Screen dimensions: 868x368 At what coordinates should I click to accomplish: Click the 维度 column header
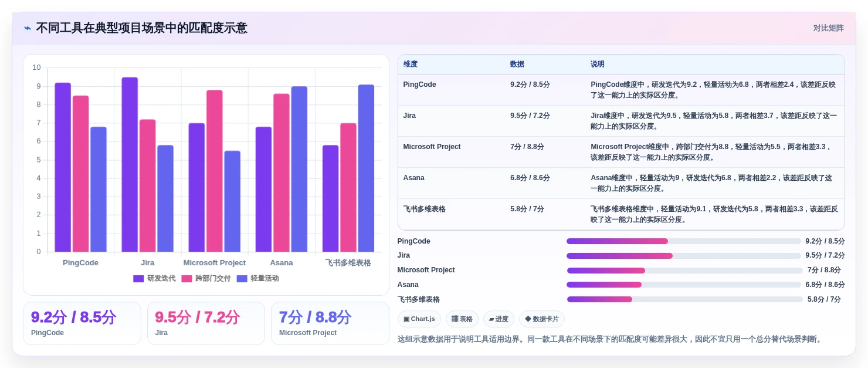[411, 64]
